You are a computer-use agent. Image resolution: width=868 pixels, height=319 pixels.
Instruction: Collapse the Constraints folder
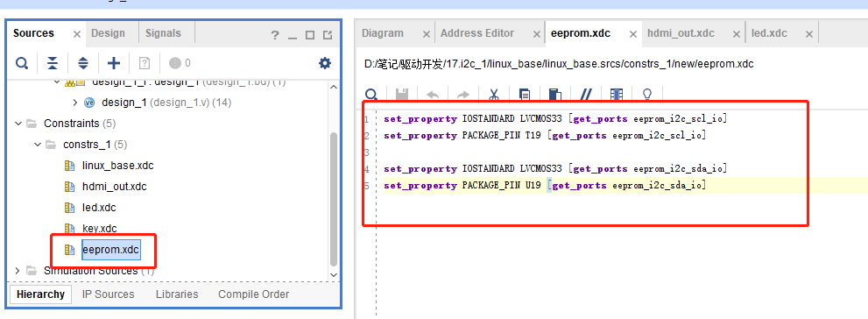18,124
